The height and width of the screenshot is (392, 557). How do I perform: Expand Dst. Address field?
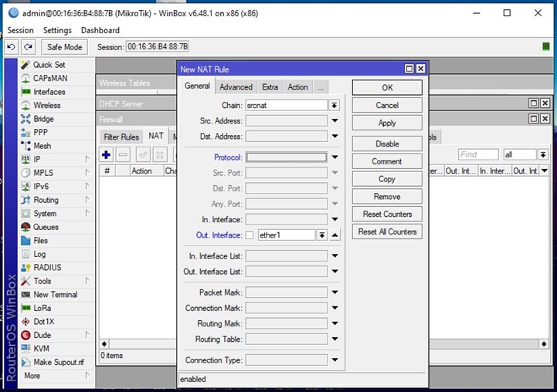[335, 137]
